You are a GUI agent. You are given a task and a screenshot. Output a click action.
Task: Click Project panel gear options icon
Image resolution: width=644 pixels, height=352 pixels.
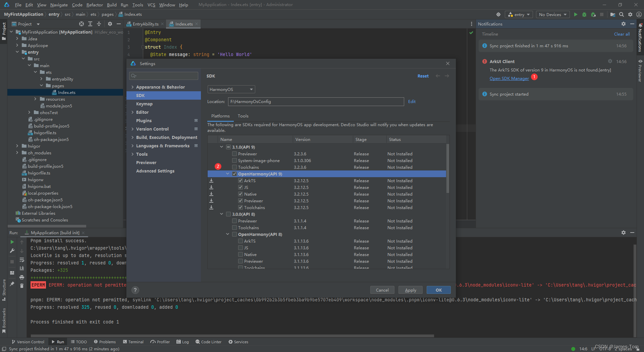point(110,24)
